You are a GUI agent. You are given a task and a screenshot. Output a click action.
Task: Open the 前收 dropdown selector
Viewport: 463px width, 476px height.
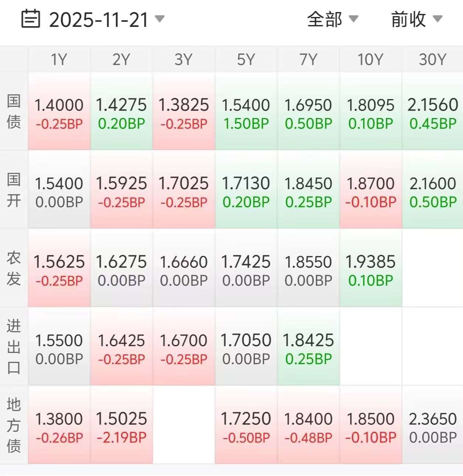point(417,19)
